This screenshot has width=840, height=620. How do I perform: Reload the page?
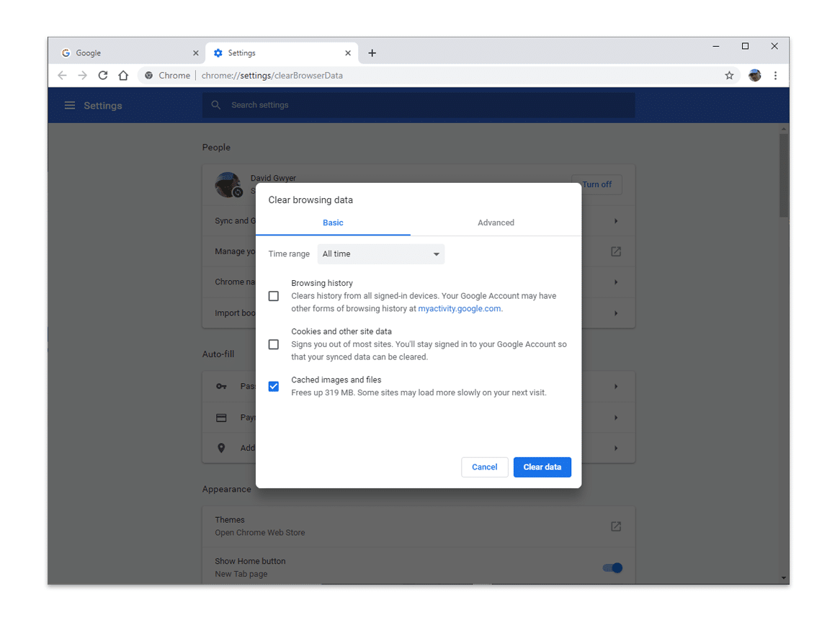click(x=102, y=75)
